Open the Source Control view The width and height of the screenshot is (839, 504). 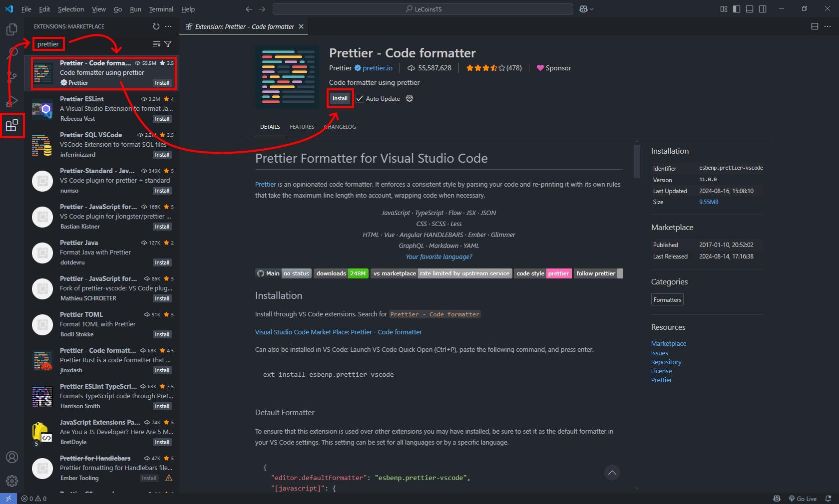coord(11,77)
